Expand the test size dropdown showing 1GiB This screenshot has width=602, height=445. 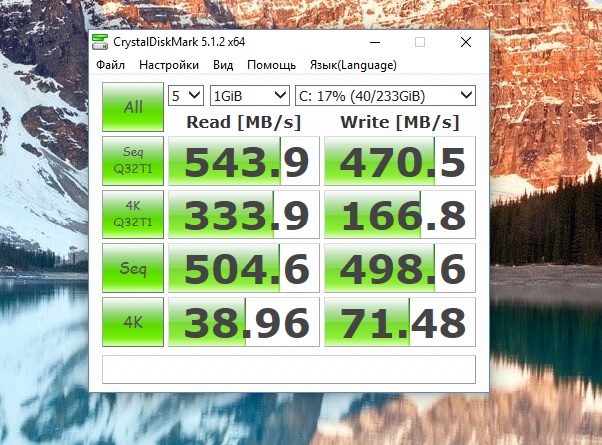coord(250,96)
